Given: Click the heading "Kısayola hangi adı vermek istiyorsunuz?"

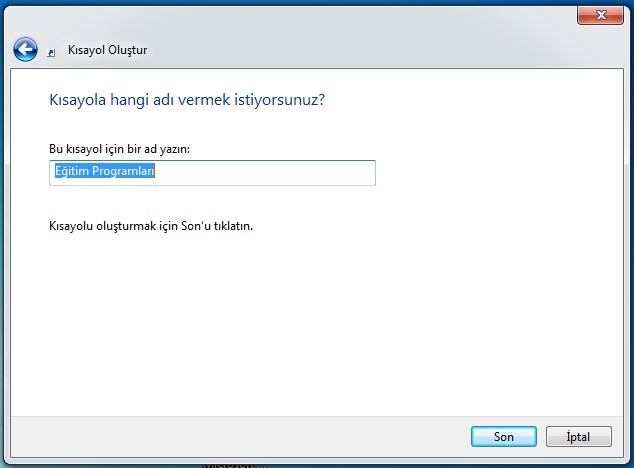Looking at the screenshot, I should 187,100.
